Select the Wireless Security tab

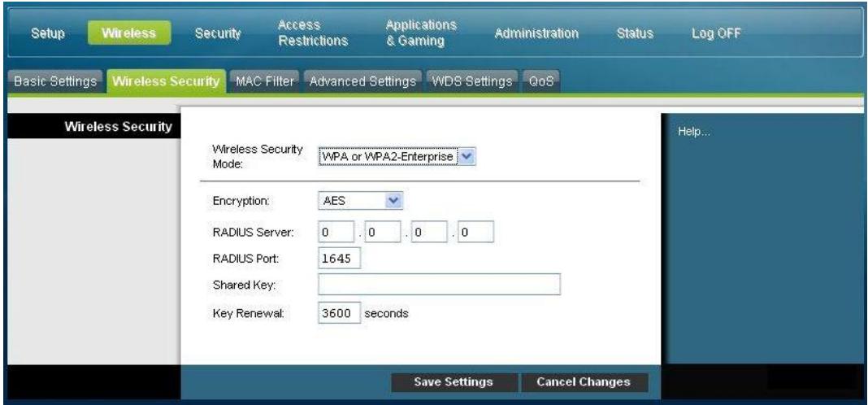point(167,81)
